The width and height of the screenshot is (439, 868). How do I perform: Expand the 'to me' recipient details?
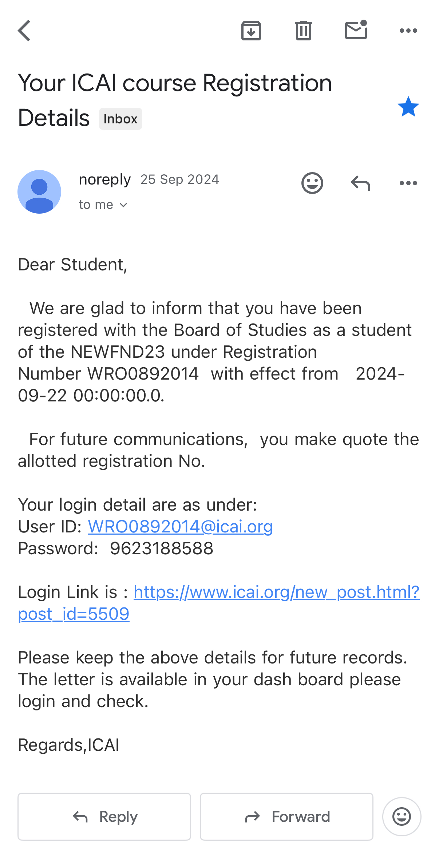tap(103, 205)
